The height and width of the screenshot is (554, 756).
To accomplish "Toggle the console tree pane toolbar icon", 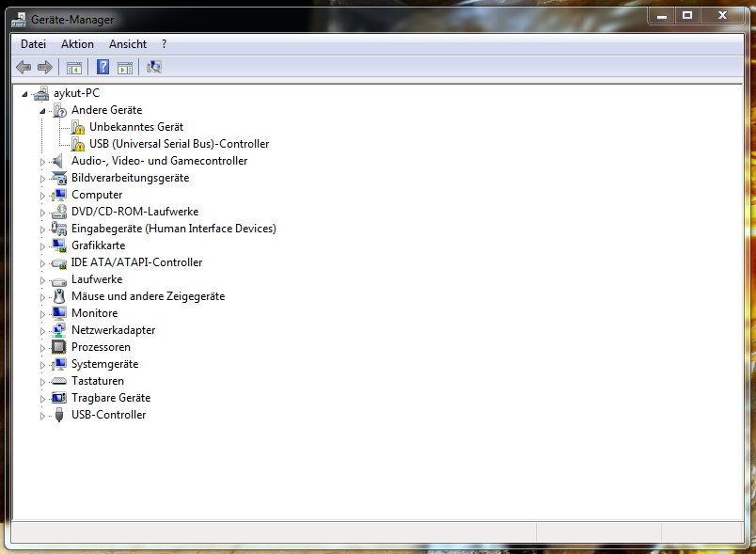I will (x=73, y=68).
